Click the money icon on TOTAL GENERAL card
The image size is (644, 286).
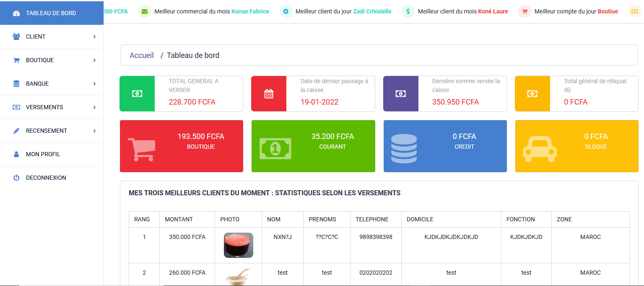click(x=137, y=93)
